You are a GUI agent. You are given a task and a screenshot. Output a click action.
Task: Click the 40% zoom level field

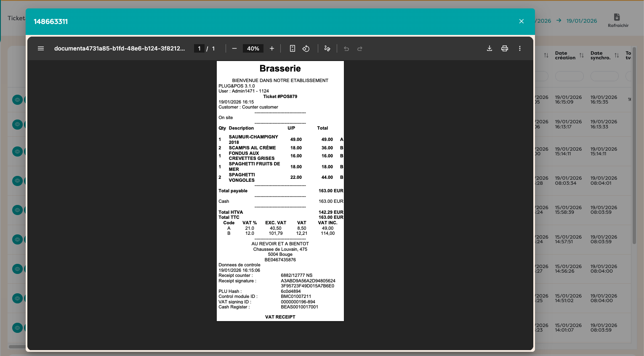(253, 48)
